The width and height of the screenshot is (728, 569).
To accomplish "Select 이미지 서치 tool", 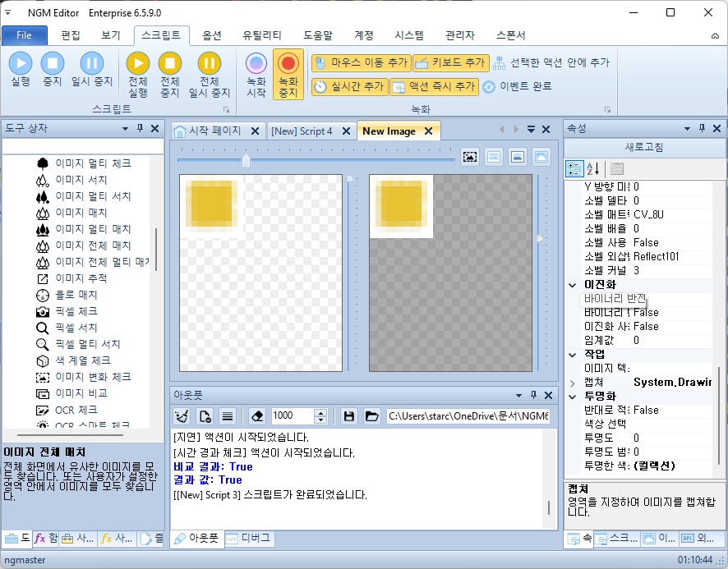I will (x=71, y=180).
